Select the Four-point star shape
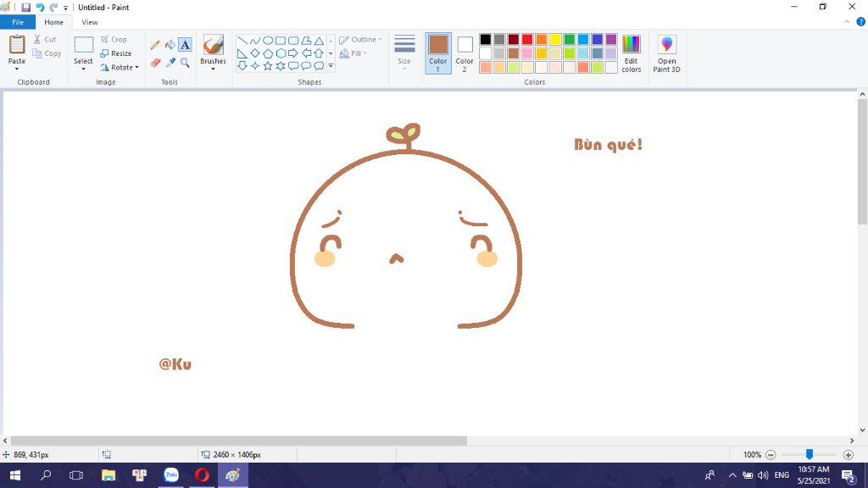868x488 pixels. click(255, 66)
